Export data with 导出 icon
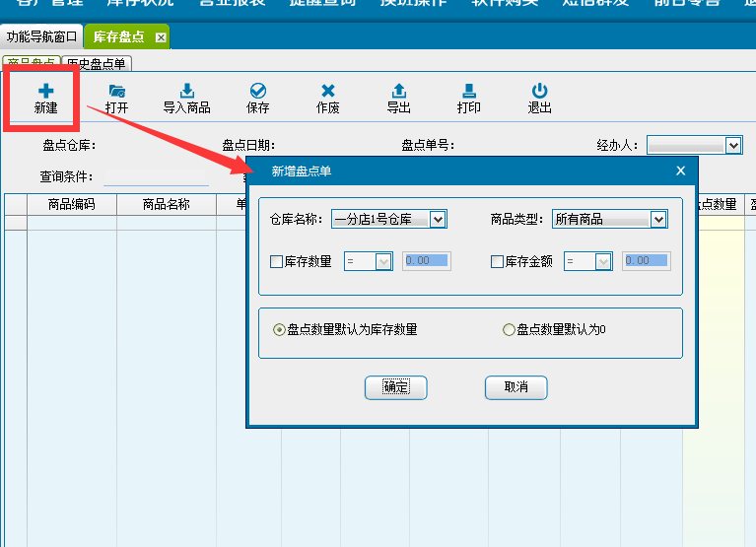 [398, 92]
